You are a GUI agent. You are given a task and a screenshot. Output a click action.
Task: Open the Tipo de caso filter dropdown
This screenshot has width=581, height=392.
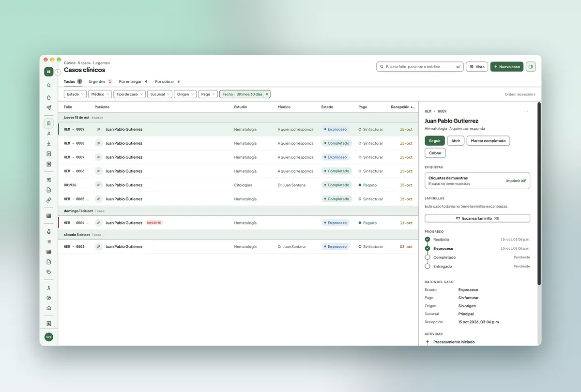click(129, 94)
